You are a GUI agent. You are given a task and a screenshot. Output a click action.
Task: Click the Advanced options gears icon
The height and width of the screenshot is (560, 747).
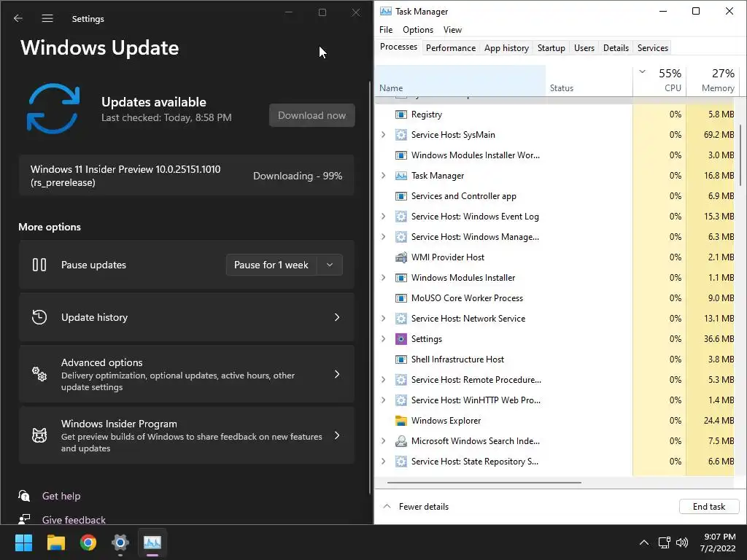pyautogui.click(x=39, y=374)
